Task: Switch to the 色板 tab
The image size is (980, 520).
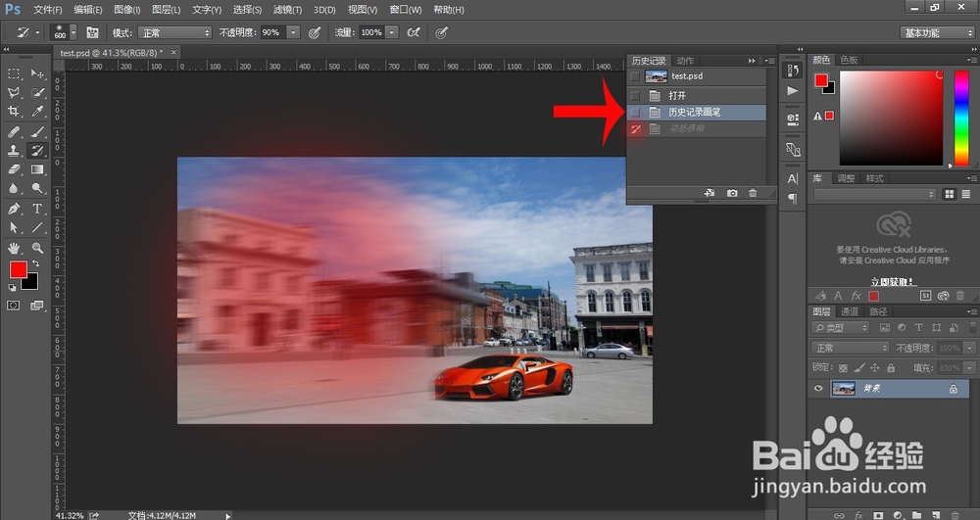Action: click(849, 60)
